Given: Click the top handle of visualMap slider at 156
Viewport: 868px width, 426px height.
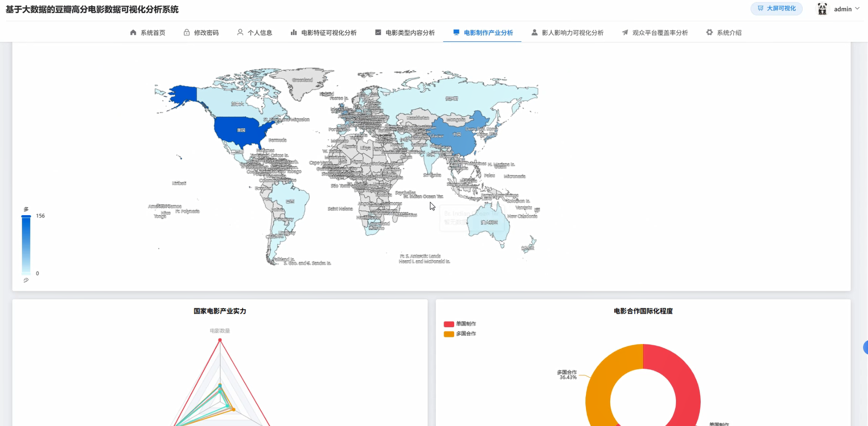Looking at the screenshot, I should [26, 216].
